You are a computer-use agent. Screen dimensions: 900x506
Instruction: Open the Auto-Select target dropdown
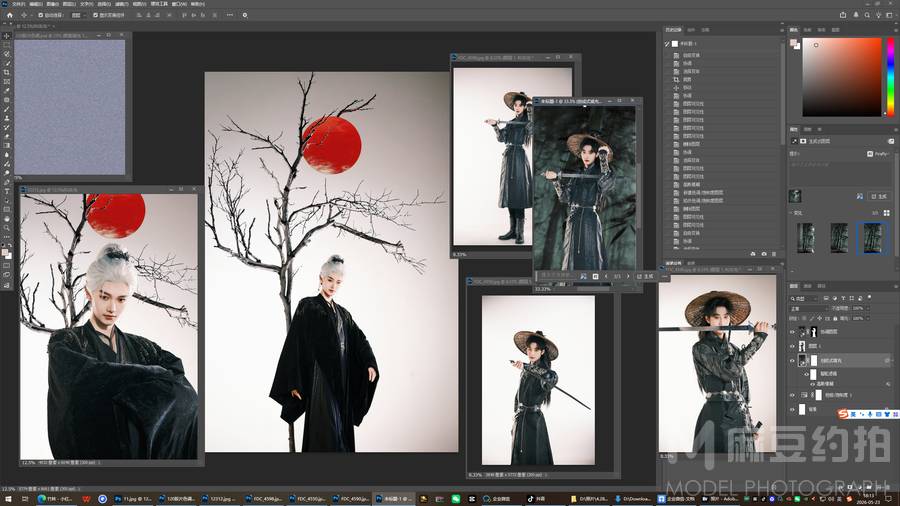point(79,15)
